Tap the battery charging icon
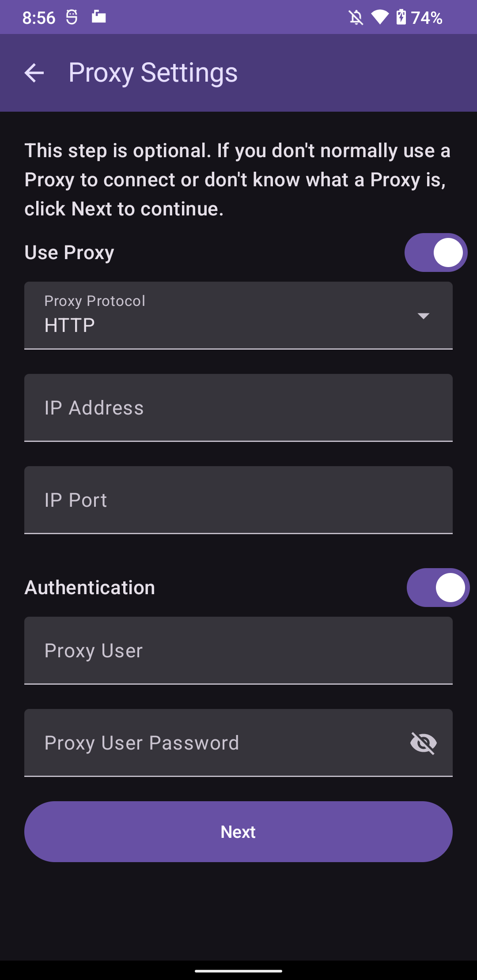Image resolution: width=477 pixels, height=980 pixels. pyautogui.click(x=401, y=18)
